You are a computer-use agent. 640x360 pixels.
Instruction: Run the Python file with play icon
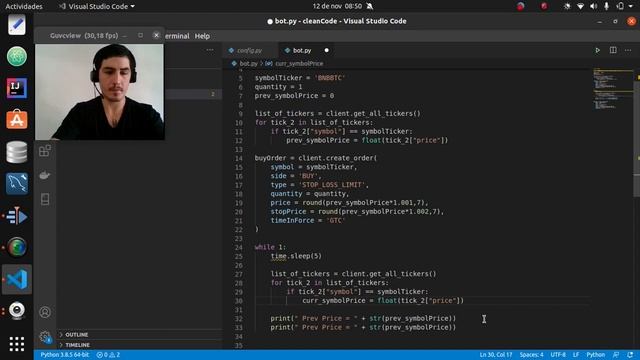598,50
